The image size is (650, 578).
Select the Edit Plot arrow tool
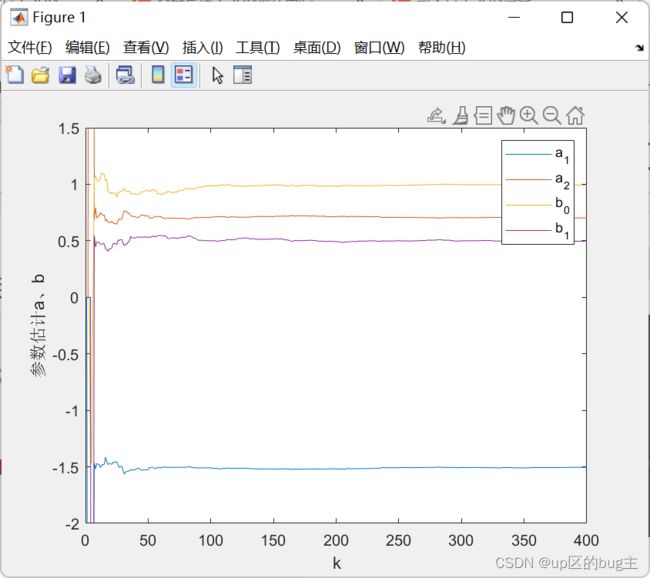tap(217, 75)
